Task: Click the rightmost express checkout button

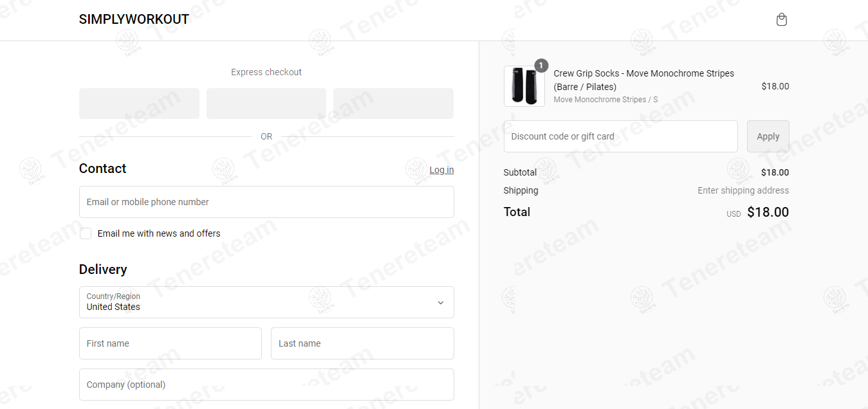Action: coord(393,104)
